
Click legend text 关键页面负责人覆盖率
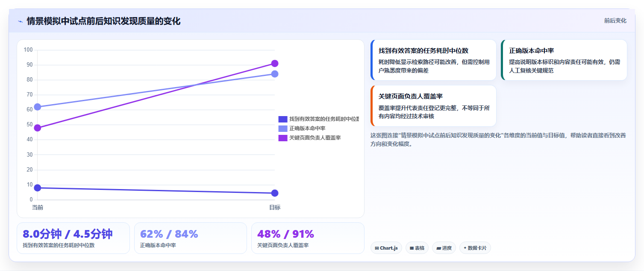[x=315, y=138]
